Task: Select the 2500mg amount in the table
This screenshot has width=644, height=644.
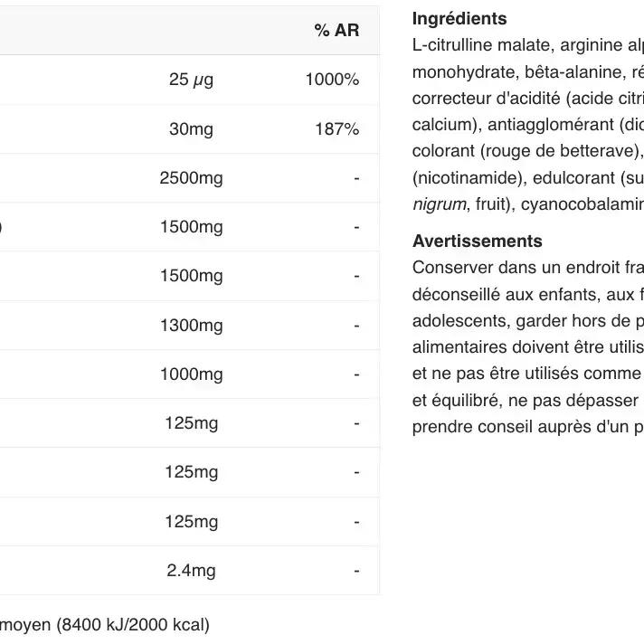Action: (x=191, y=178)
